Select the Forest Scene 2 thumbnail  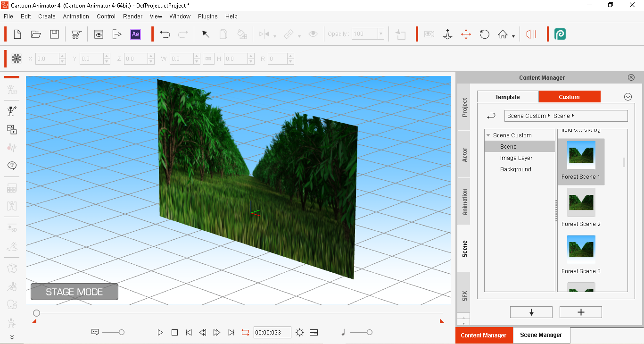[x=581, y=202]
